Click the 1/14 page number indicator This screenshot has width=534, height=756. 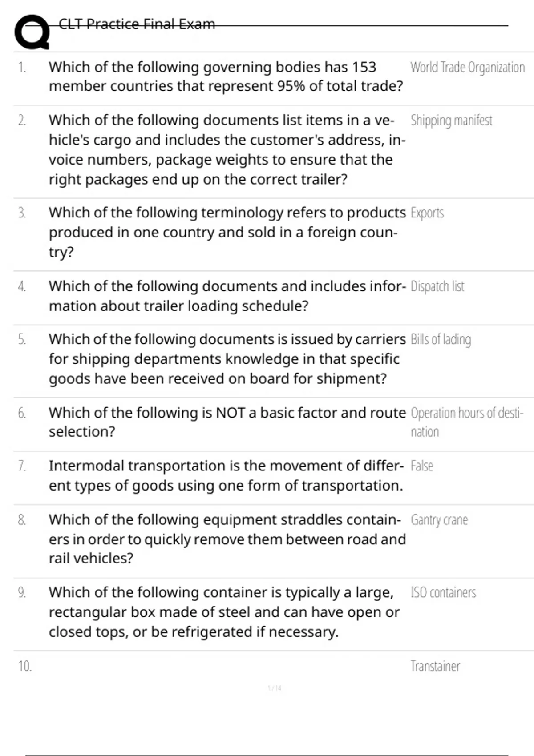[275, 688]
